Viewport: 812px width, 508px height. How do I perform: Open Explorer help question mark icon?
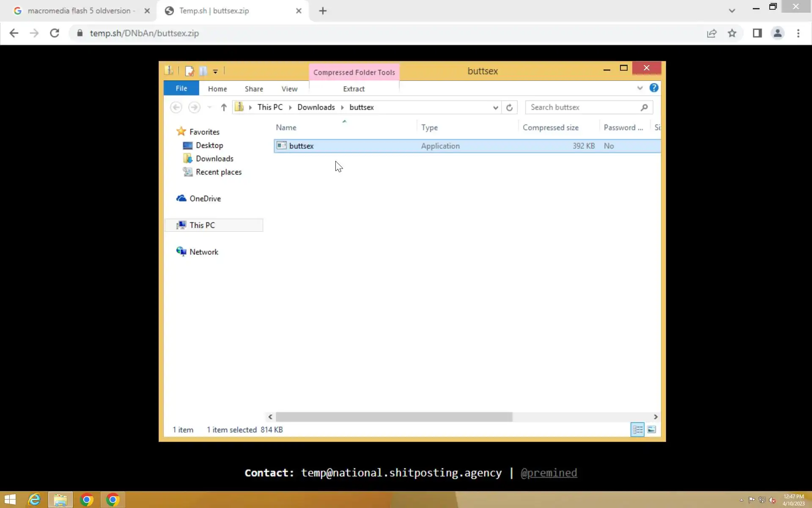(654, 88)
